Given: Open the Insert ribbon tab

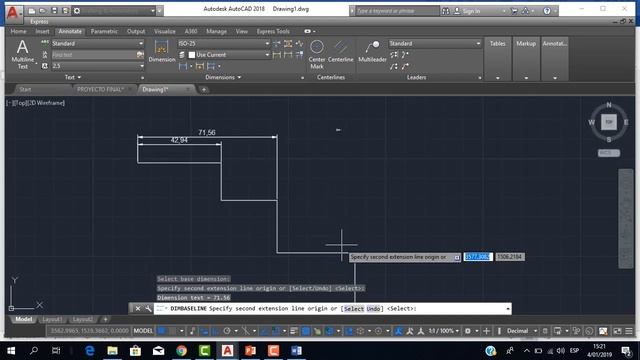Looking at the screenshot, I should [x=42, y=31].
